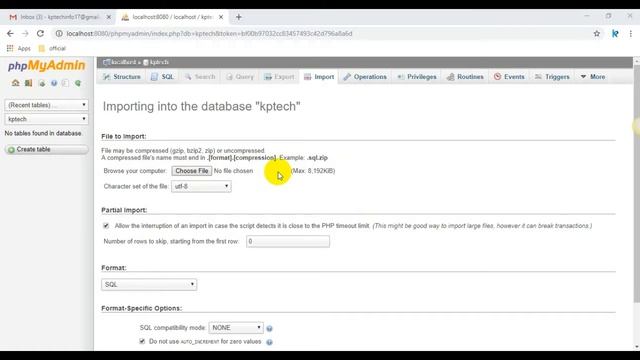Click 'No tables found in database' text
Image resolution: width=640 pixels, height=360 pixels.
pos(43,133)
